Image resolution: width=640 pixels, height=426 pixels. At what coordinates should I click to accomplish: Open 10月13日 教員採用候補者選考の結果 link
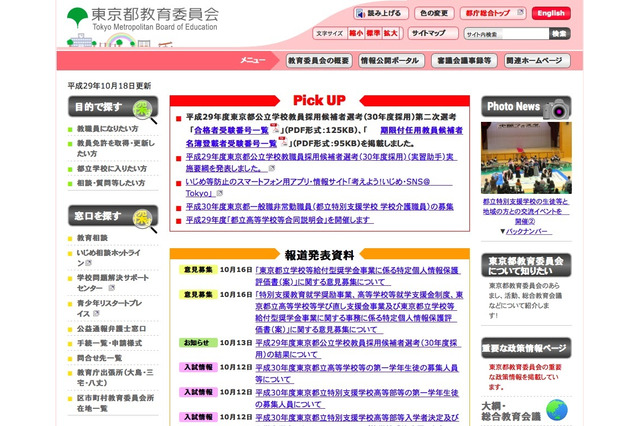pos(358,349)
